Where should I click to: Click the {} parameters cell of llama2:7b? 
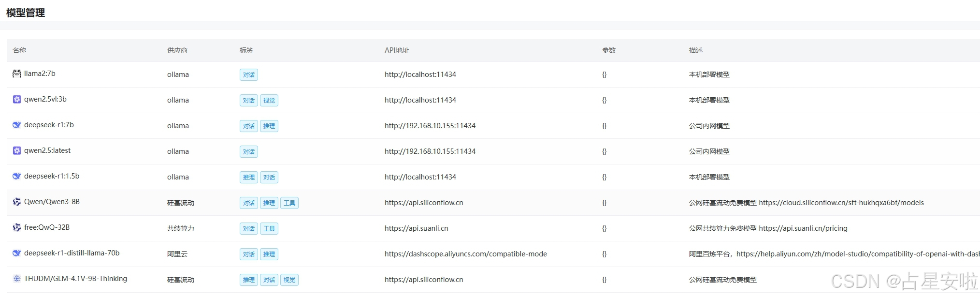(x=604, y=74)
